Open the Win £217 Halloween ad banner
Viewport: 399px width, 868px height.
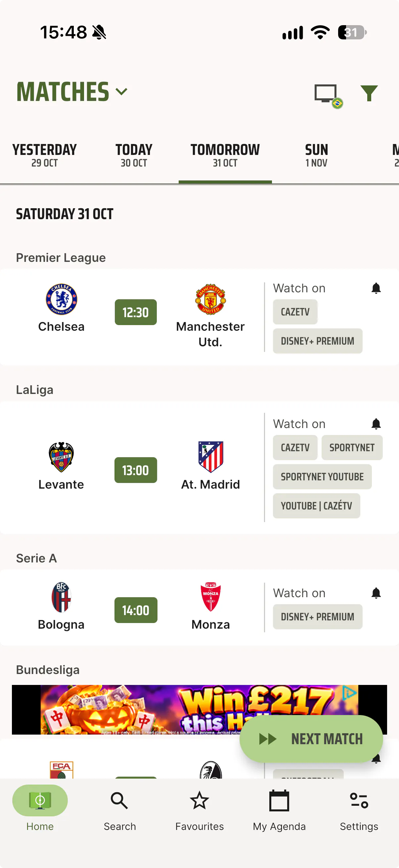coord(199,709)
